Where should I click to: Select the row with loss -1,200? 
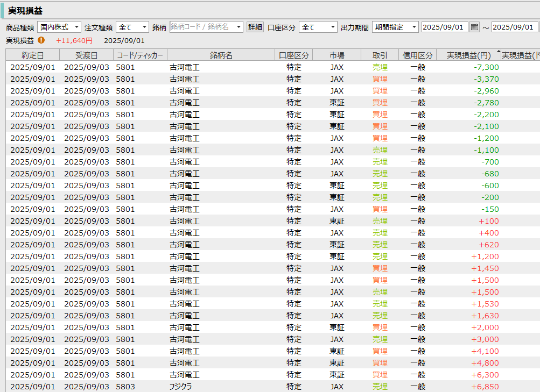point(273,138)
